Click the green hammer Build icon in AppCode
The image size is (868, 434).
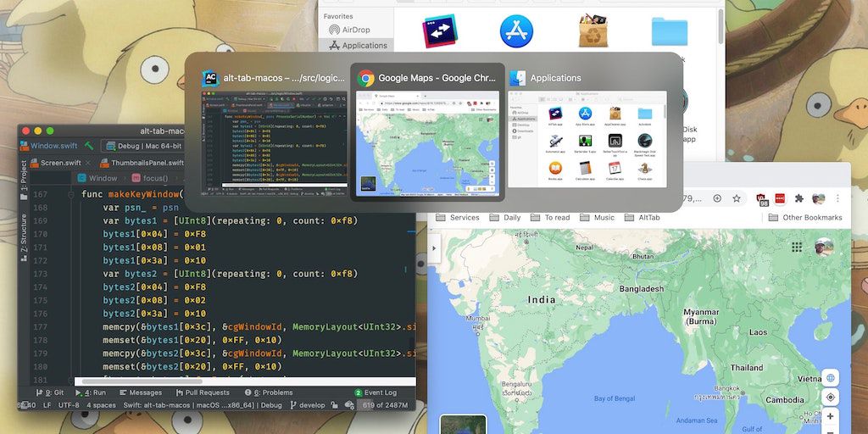click(88, 146)
